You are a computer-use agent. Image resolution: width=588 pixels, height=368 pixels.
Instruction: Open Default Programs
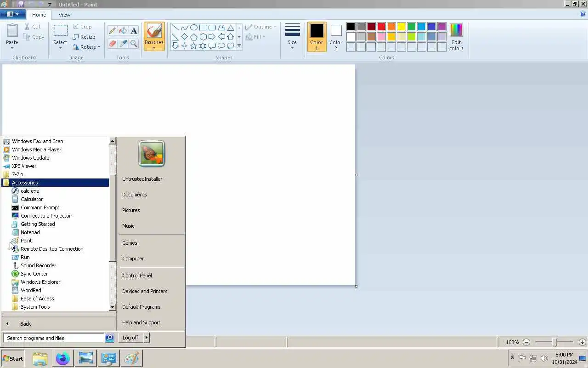click(x=141, y=307)
